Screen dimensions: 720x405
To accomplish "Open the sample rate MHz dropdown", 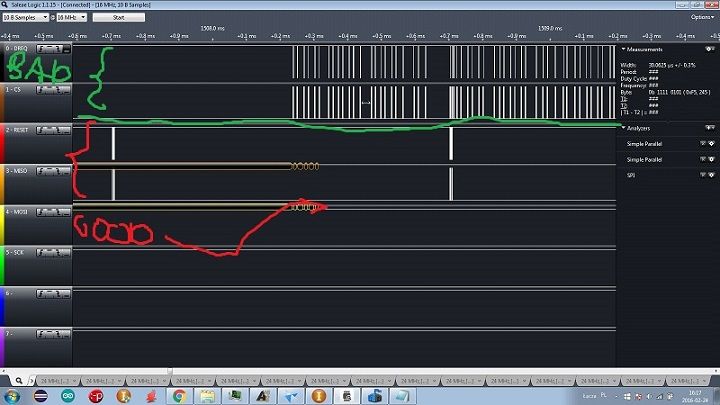I will pyautogui.click(x=72, y=17).
